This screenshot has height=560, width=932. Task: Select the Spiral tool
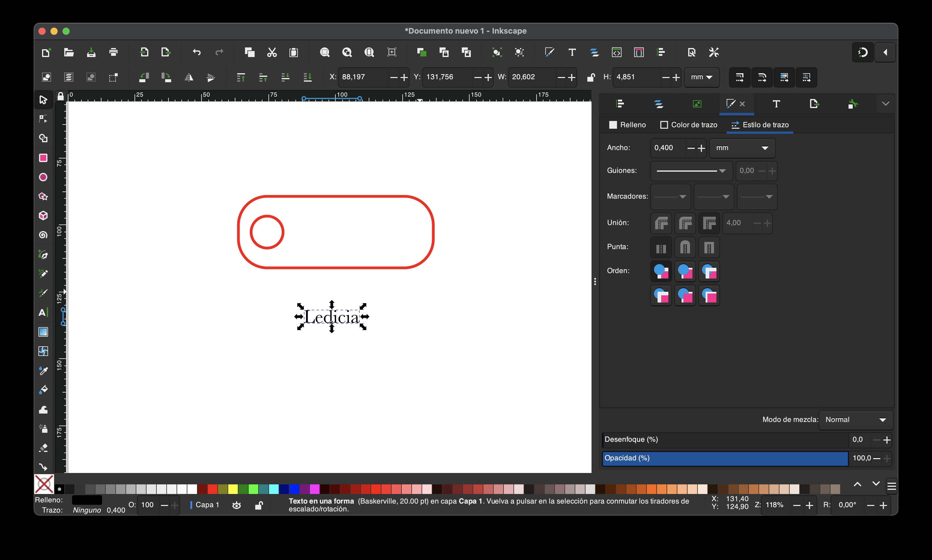coord(44,235)
